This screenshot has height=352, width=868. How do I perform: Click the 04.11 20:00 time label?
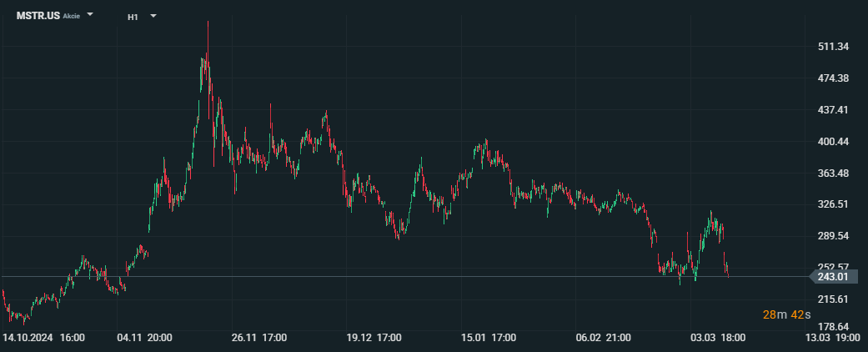pyautogui.click(x=144, y=338)
